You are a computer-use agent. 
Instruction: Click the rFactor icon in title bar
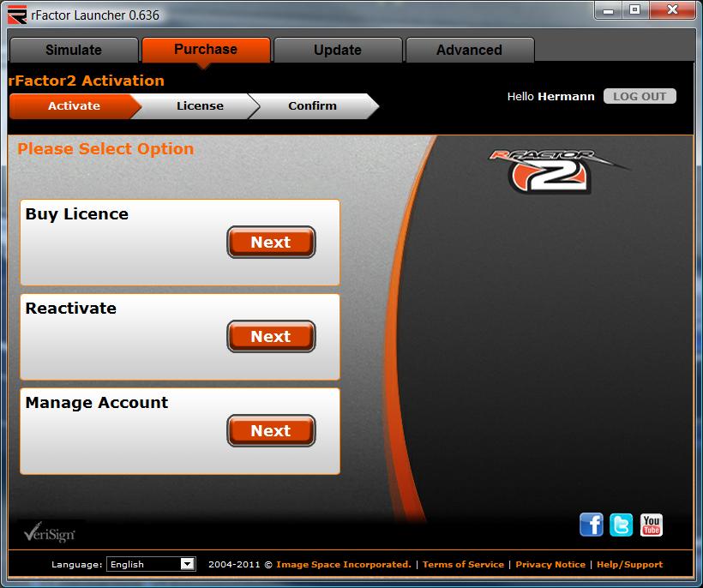click(17, 15)
